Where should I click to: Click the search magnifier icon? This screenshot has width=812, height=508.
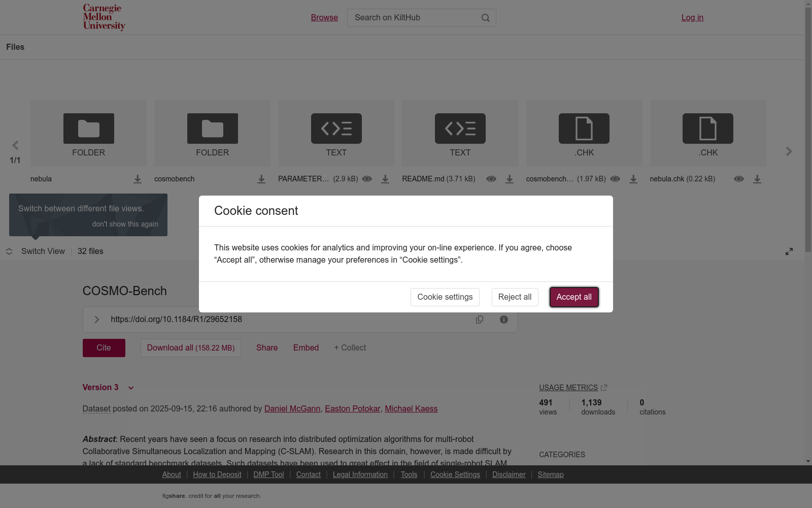[486, 18]
